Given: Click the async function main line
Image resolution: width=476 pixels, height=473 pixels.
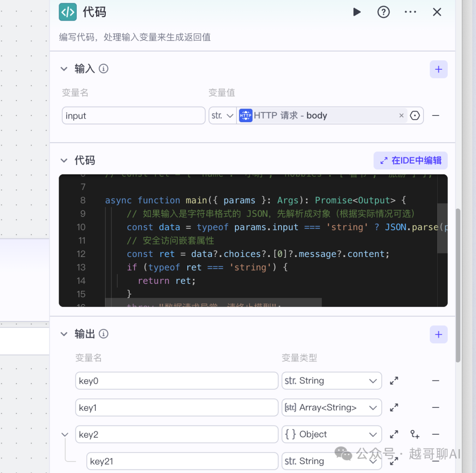Looking at the screenshot, I should coord(255,201).
